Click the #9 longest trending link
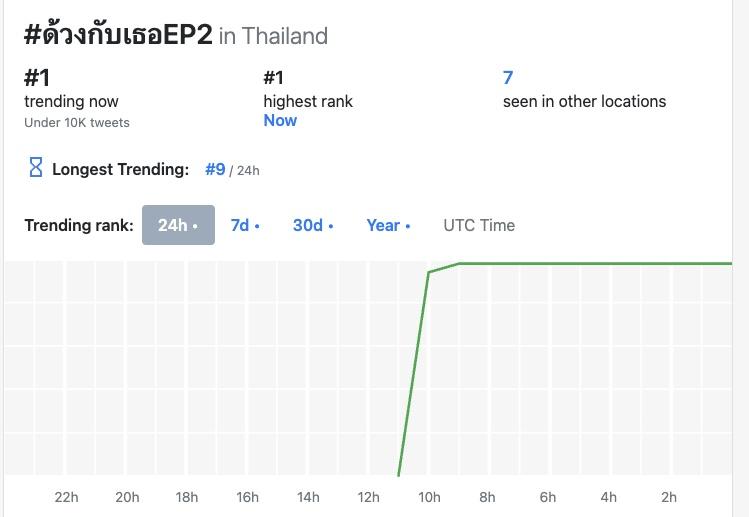Image resolution: width=749 pixels, height=517 pixels. [x=215, y=169]
